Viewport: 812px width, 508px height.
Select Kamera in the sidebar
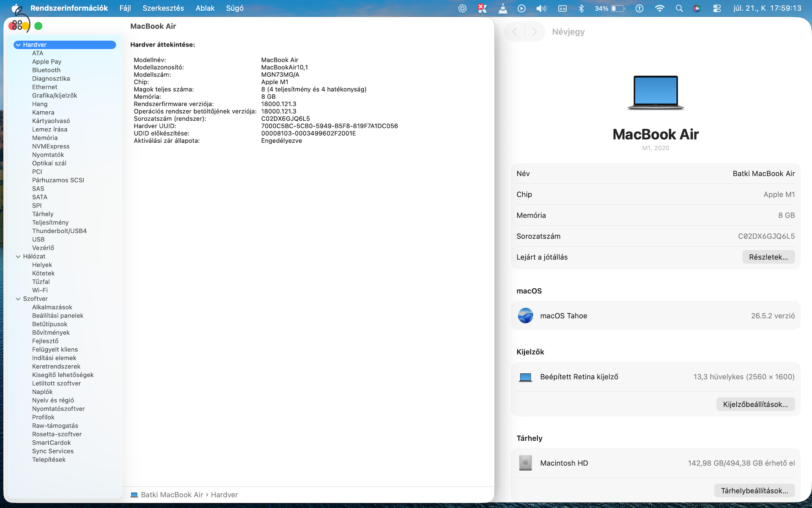pyautogui.click(x=43, y=113)
